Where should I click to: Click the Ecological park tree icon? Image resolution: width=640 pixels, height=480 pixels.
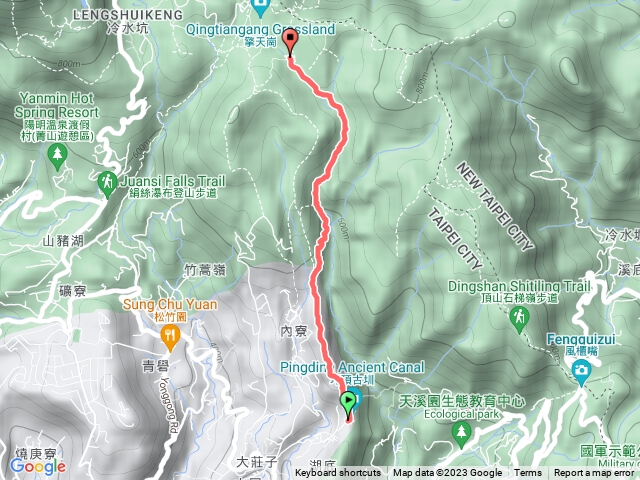click(x=461, y=435)
